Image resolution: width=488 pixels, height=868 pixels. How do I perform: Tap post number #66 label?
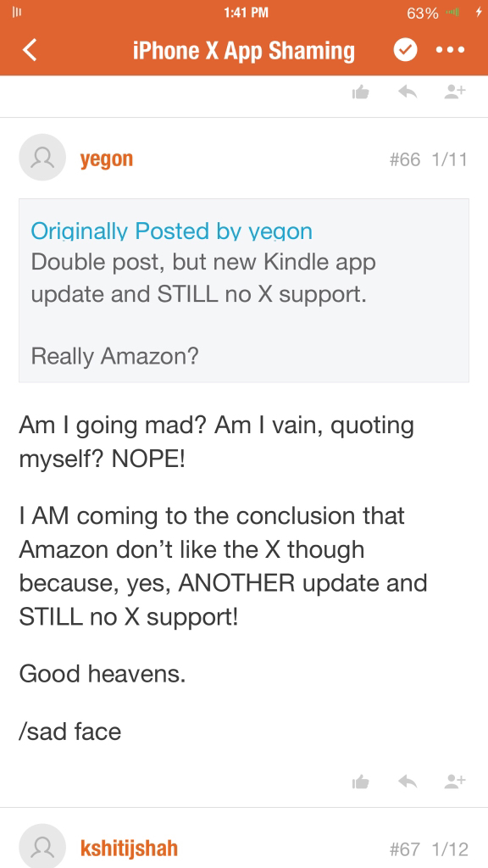pyautogui.click(x=405, y=160)
